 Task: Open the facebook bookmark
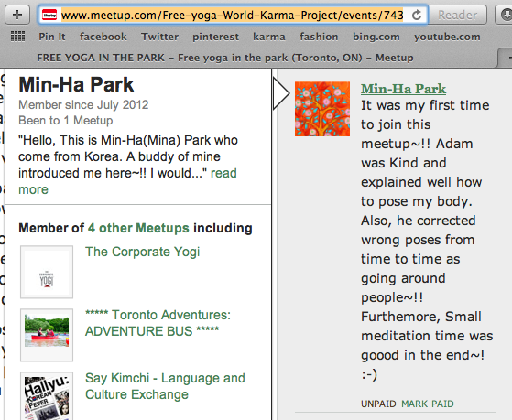coord(103,37)
